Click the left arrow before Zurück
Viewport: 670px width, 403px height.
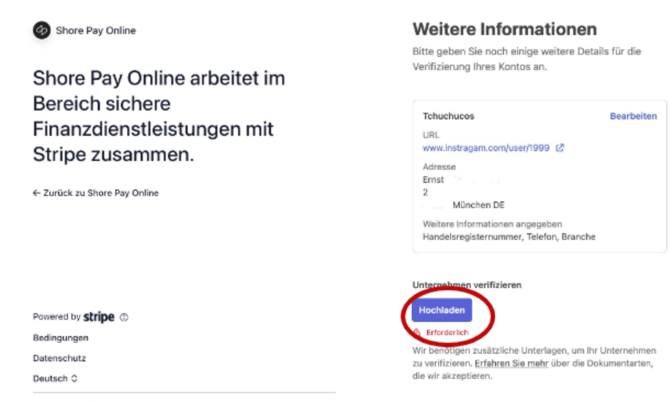[x=36, y=193]
